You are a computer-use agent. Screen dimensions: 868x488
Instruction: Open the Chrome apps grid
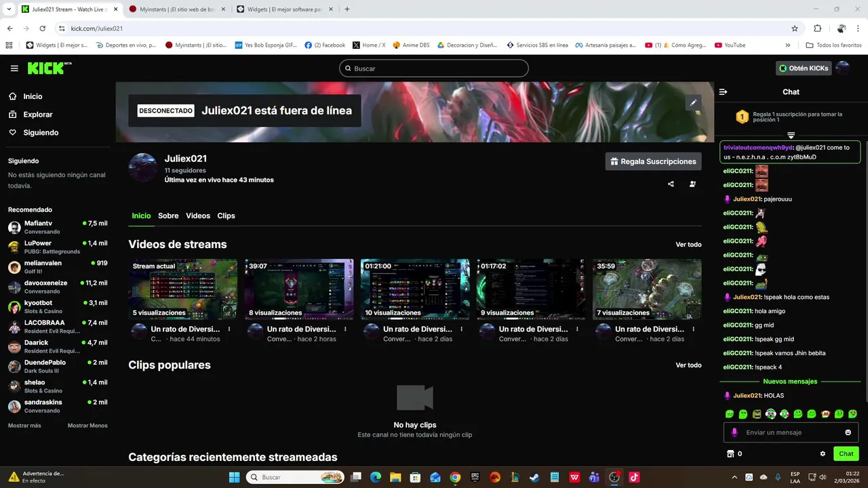9,45
